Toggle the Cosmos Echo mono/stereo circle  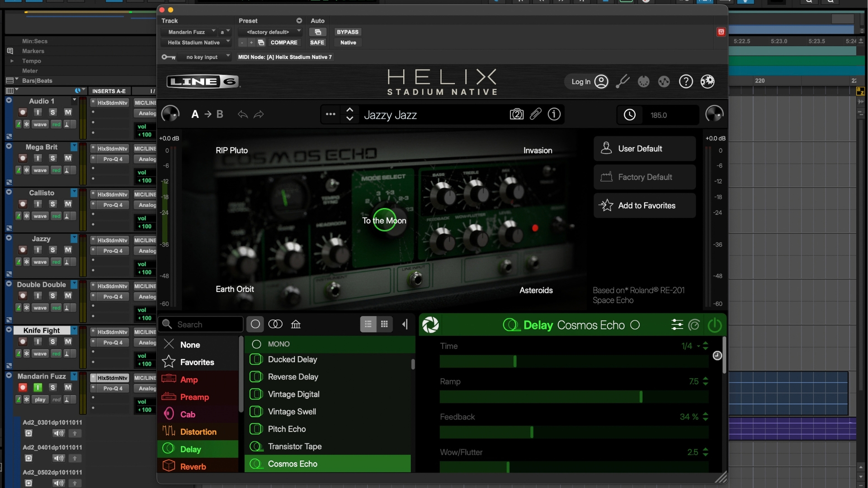click(x=635, y=325)
